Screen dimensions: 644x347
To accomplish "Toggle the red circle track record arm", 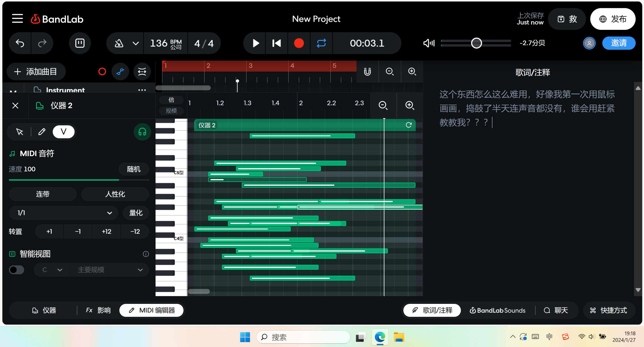I will coord(102,72).
